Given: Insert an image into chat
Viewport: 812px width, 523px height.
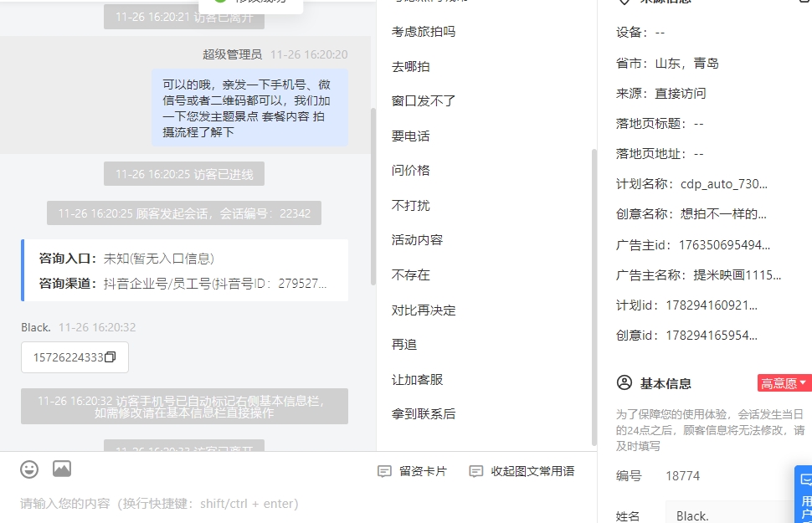Looking at the screenshot, I should tap(62, 469).
